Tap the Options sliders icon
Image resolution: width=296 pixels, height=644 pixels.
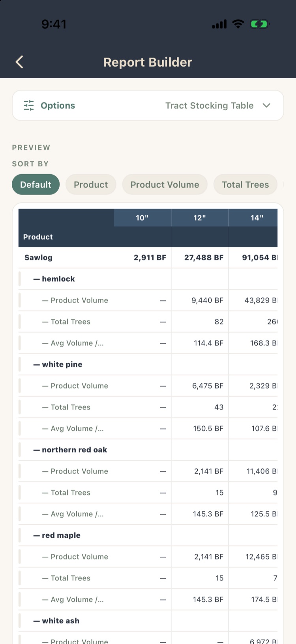pos(29,105)
